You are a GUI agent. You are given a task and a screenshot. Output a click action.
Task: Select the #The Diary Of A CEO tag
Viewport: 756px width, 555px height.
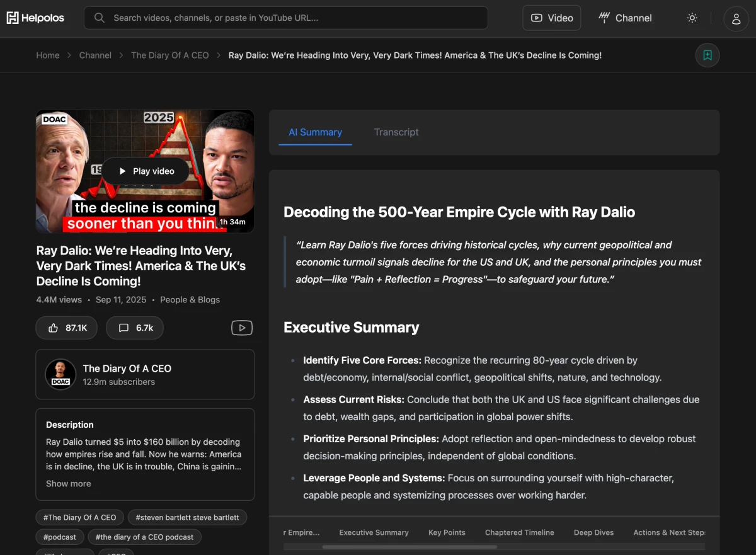(x=80, y=517)
